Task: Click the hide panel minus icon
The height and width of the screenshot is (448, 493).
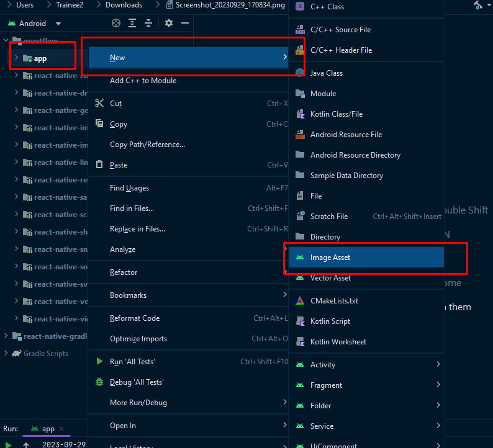Action: click(x=185, y=23)
